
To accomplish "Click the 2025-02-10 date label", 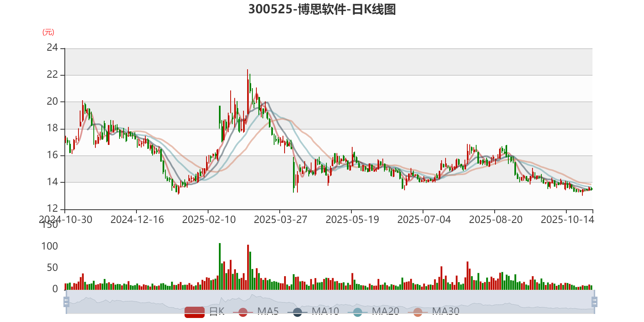I will (209, 219).
